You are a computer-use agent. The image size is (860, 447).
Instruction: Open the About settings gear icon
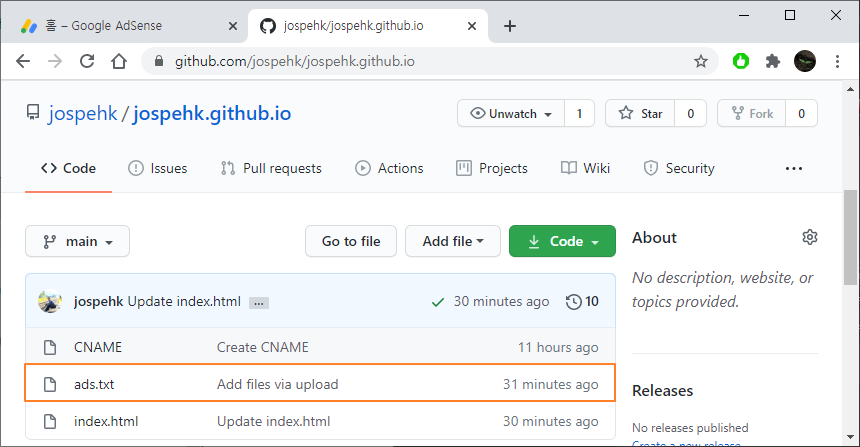click(x=810, y=237)
